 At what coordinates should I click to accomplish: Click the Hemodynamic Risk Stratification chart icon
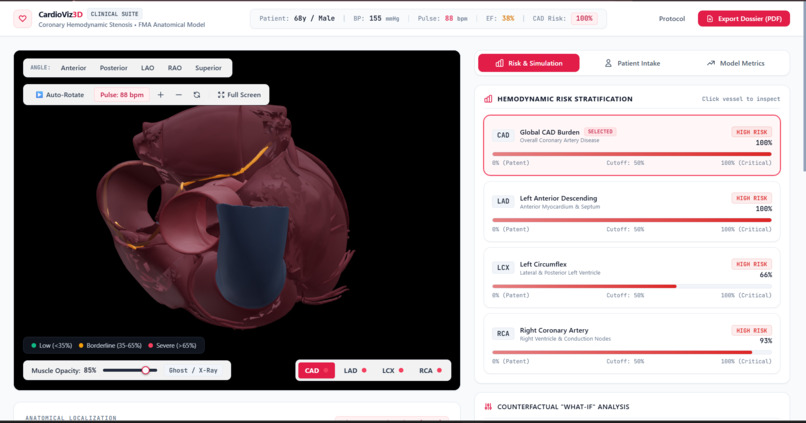click(x=488, y=99)
